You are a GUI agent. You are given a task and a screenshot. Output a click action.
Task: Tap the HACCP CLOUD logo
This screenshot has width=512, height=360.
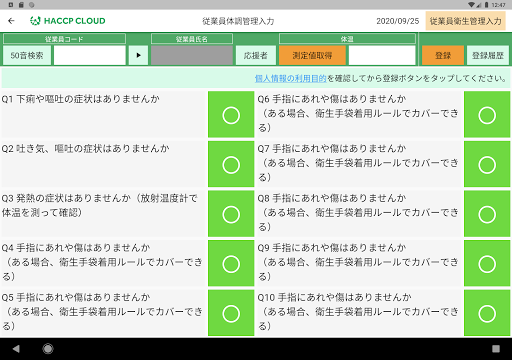pos(68,21)
